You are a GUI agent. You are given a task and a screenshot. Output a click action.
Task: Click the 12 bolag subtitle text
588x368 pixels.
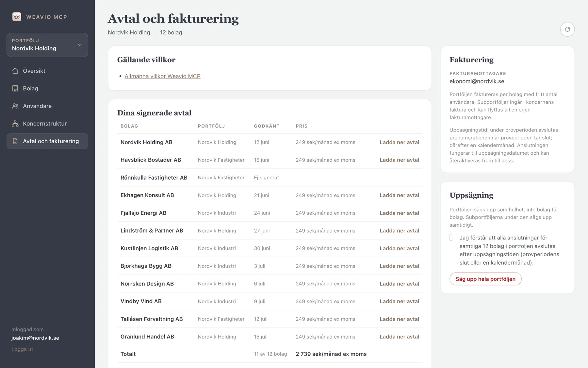(171, 32)
